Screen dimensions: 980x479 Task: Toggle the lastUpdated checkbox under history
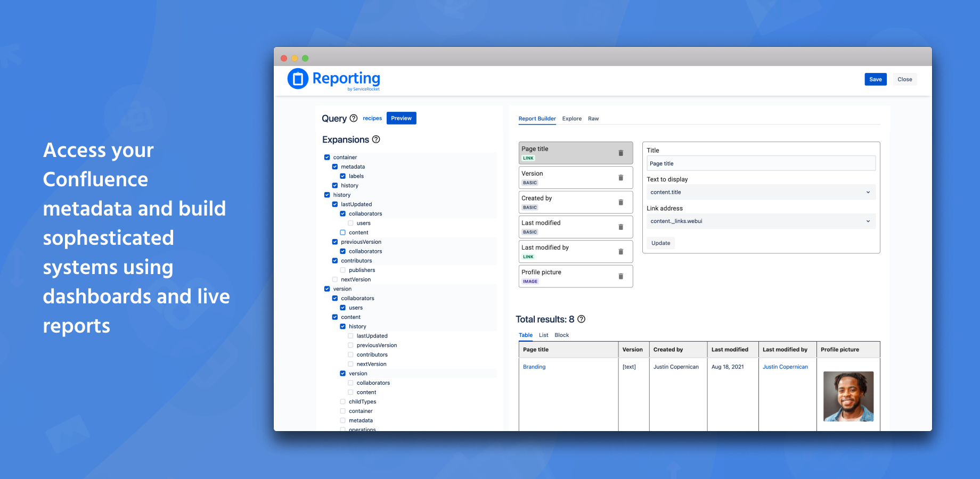pos(335,204)
